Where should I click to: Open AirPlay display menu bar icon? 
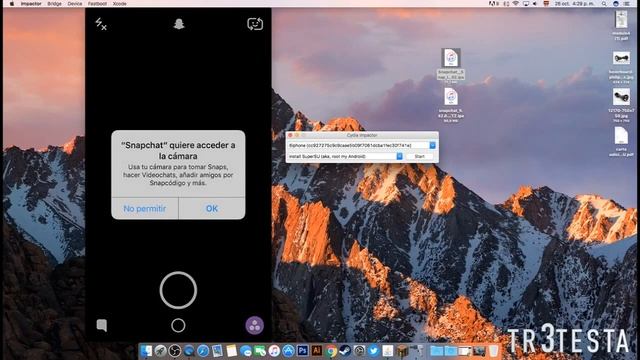coord(526,4)
